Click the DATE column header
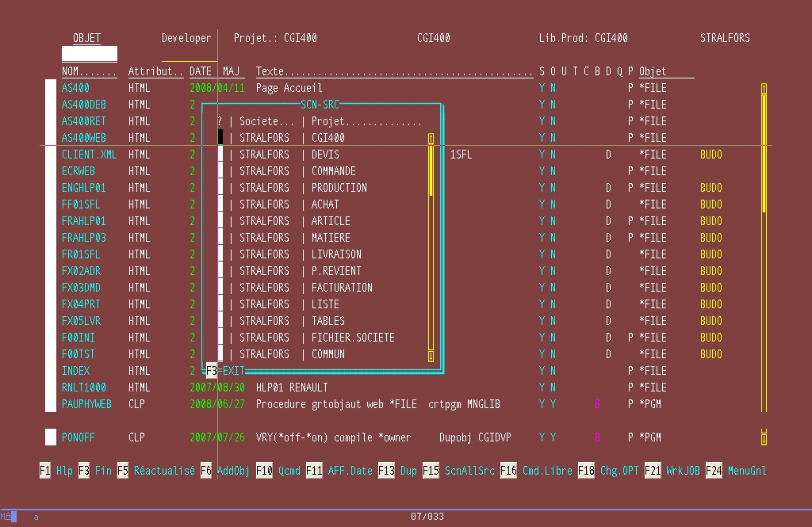This screenshot has height=527, width=812. pyautogui.click(x=201, y=71)
